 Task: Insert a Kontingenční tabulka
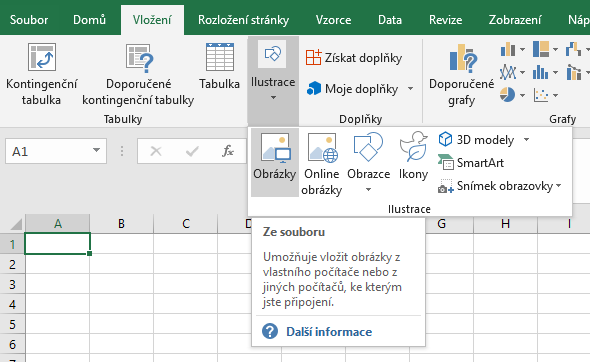pyautogui.click(x=41, y=75)
